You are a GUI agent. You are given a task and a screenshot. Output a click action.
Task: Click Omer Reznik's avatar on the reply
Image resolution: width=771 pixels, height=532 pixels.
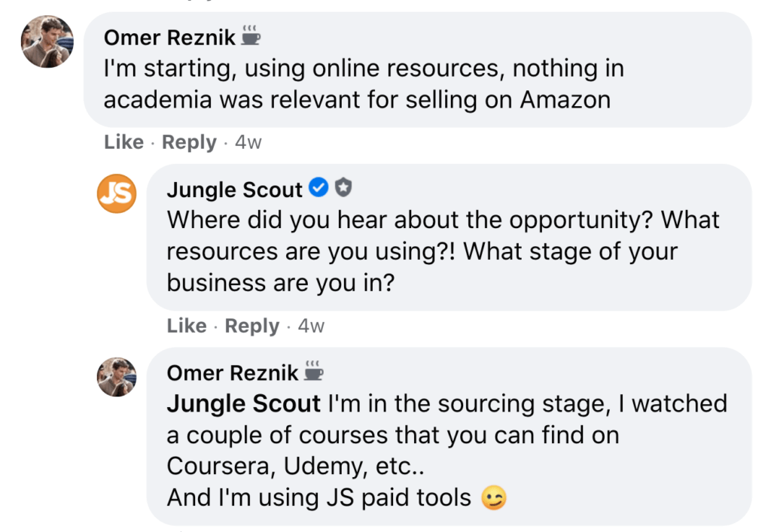pyautogui.click(x=117, y=377)
